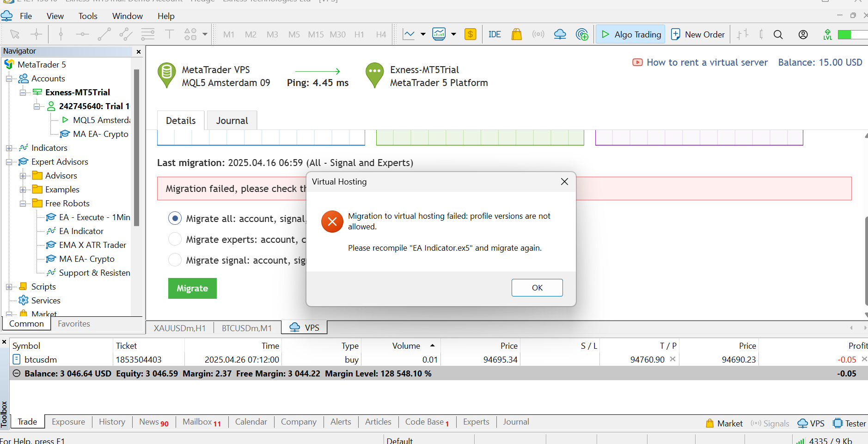The image size is (868, 444).
Task: Open EA Indicator in Free Robots
Action: click(81, 231)
